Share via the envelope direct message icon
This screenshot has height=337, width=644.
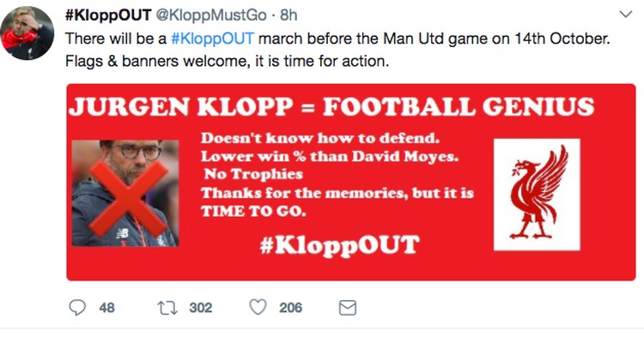[348, 308]
